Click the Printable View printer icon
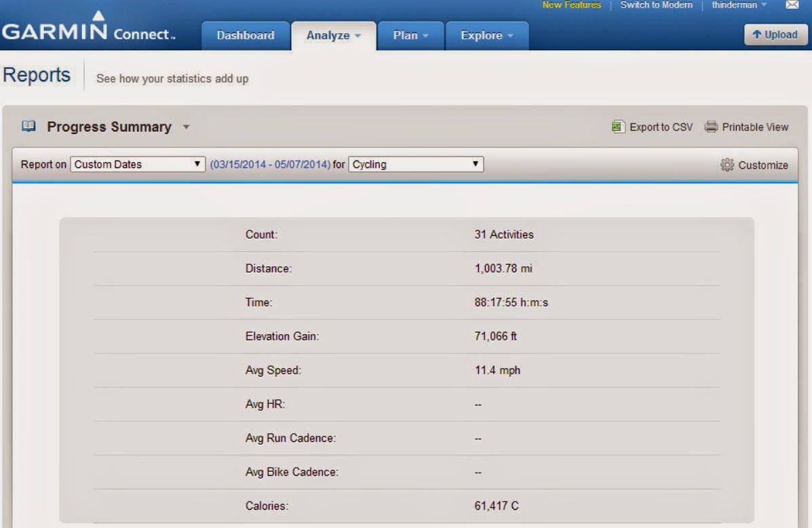This screenshot has height=528, width=812. tap(711, 127)
